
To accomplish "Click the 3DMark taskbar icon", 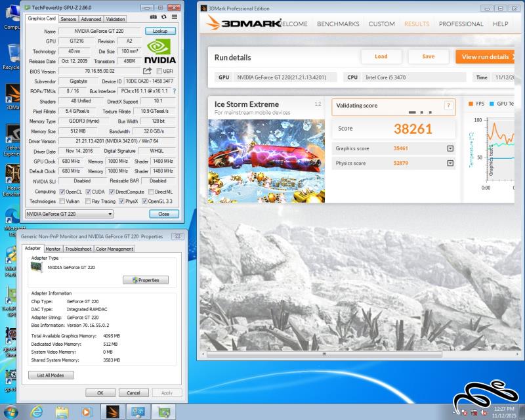I will tap(112, 411).
